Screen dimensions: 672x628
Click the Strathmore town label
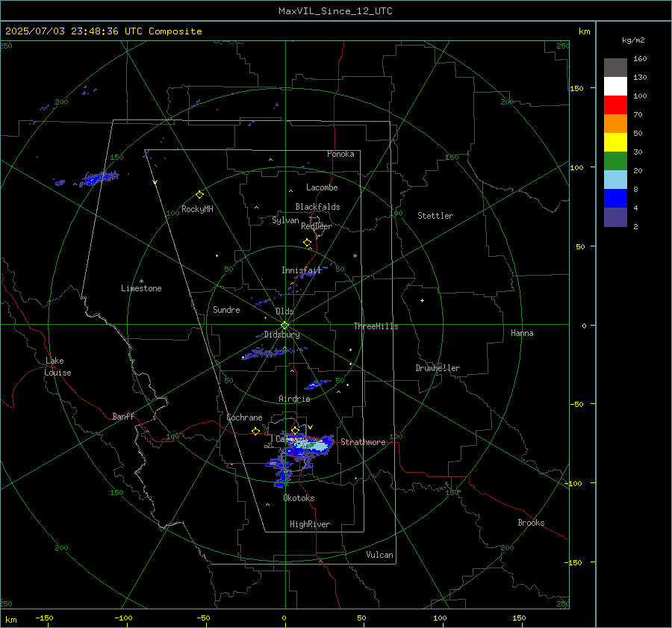click(363, 442)
